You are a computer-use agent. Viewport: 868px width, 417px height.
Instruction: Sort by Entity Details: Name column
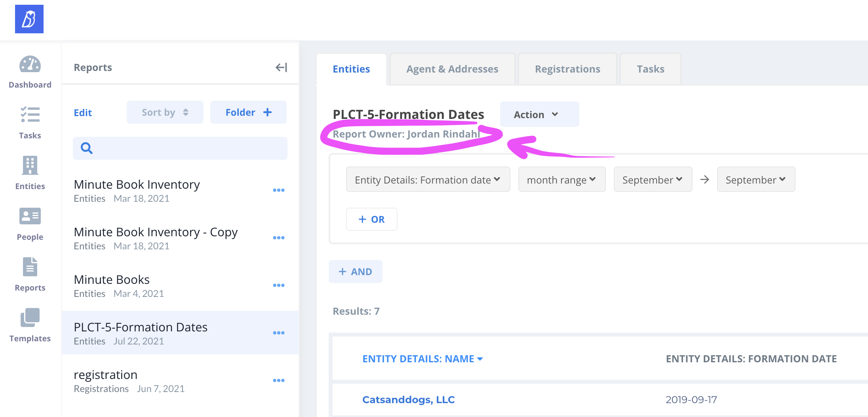coord(422,359)
